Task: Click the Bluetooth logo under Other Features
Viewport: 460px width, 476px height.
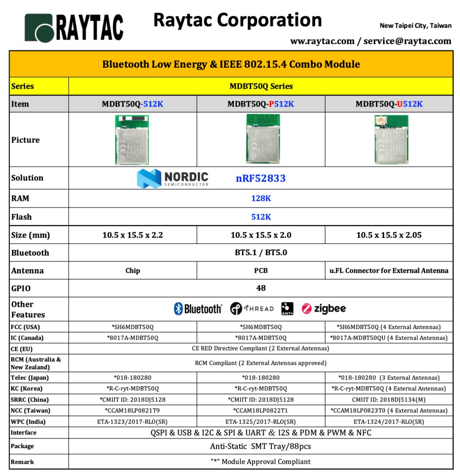Action: [x=198, y=309]
